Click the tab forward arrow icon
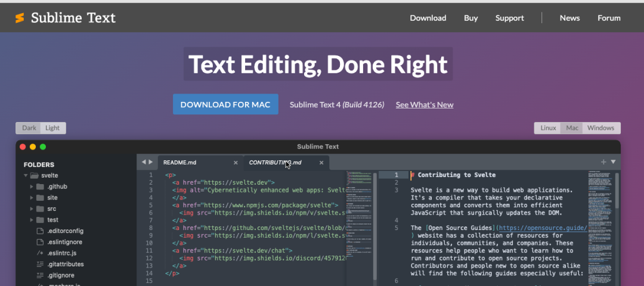 pos(150,162)
